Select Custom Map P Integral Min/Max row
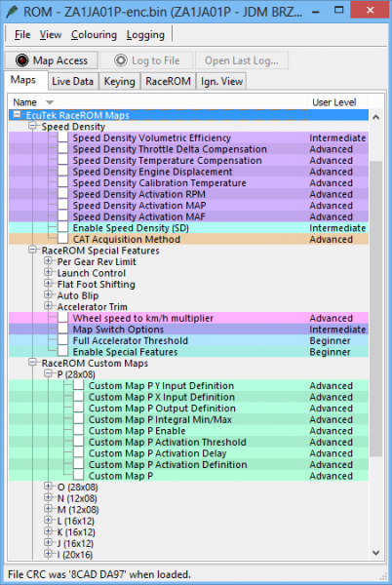Screen dimensions: 392x585 click(x=189, y=419)
